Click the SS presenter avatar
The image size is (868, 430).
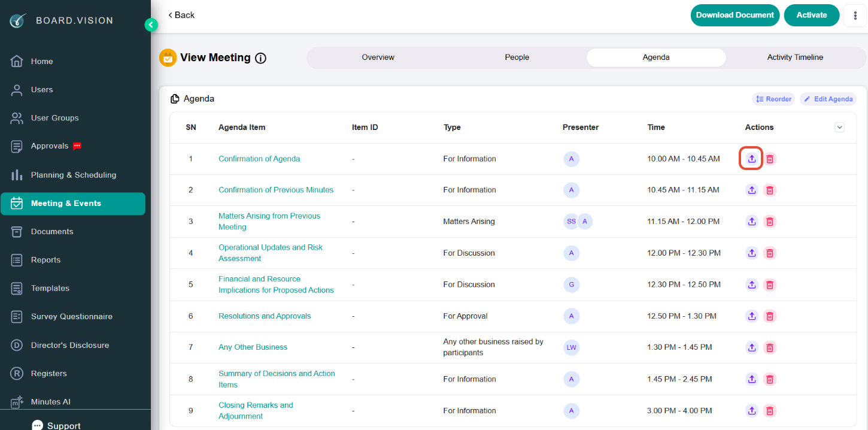pos(571,222)
